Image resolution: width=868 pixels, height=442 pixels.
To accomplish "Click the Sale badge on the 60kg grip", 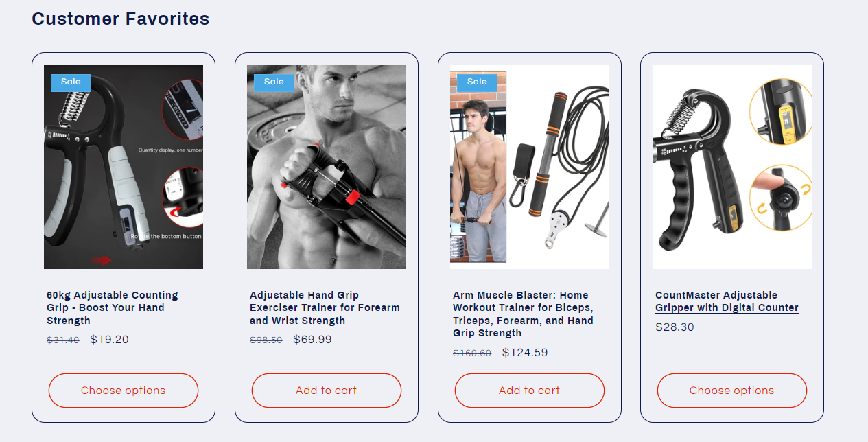I will coord(71,82).
